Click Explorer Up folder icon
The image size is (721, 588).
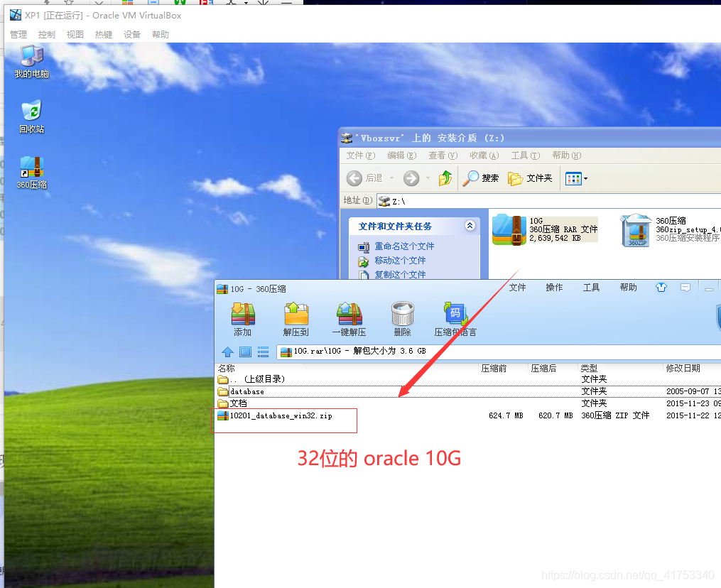pyautogui.click(x=445, y=178)
